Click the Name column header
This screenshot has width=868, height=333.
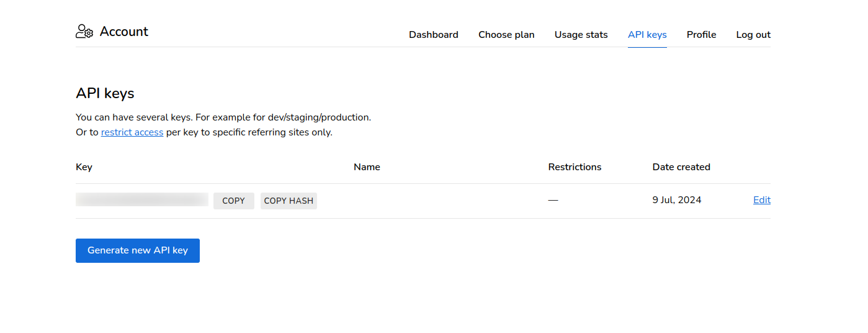(x=367, y=167)
